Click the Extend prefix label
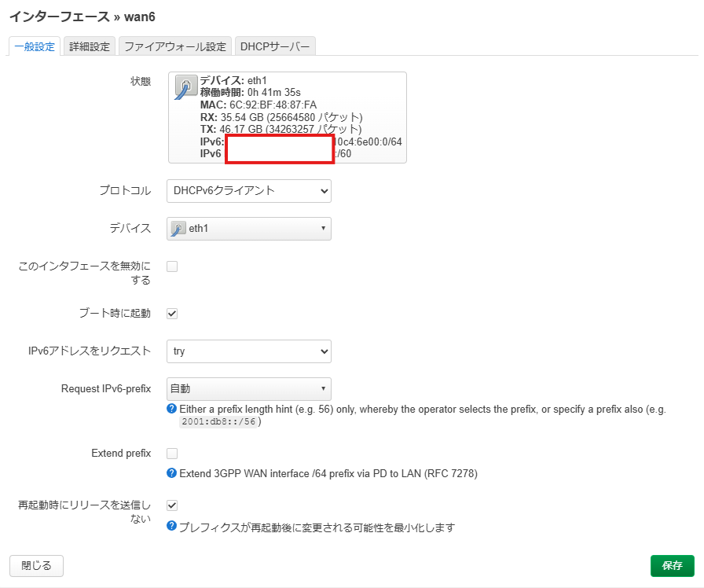The height and width of the screenshot is (588, 704). pos(121,454)
